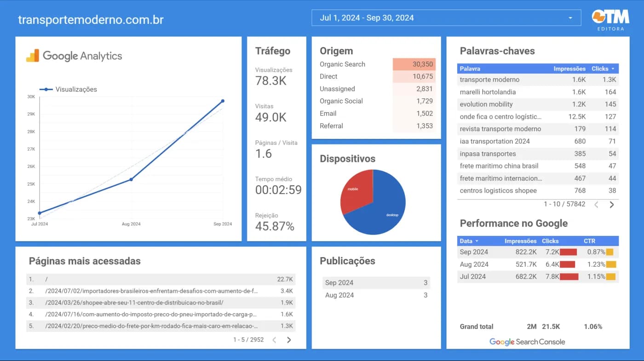
Task: Click the Visualizações legend marker in chart
Action: tap(46, 89)
